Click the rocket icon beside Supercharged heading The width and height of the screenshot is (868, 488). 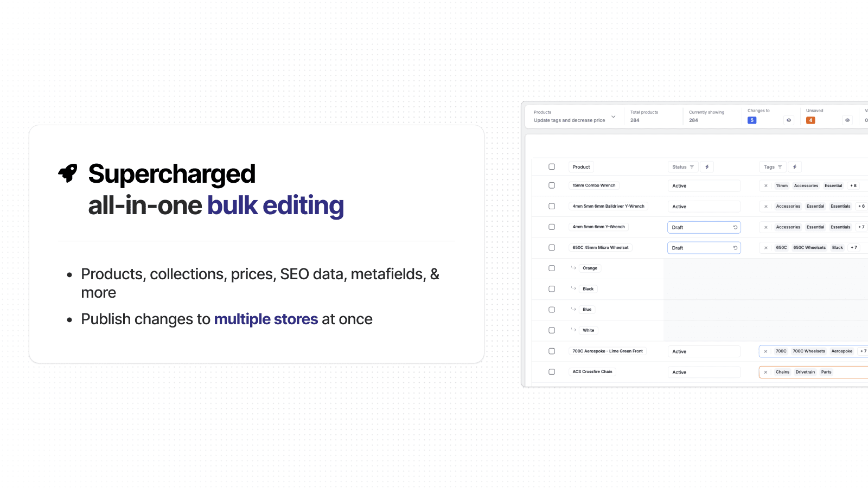[67, 173]
